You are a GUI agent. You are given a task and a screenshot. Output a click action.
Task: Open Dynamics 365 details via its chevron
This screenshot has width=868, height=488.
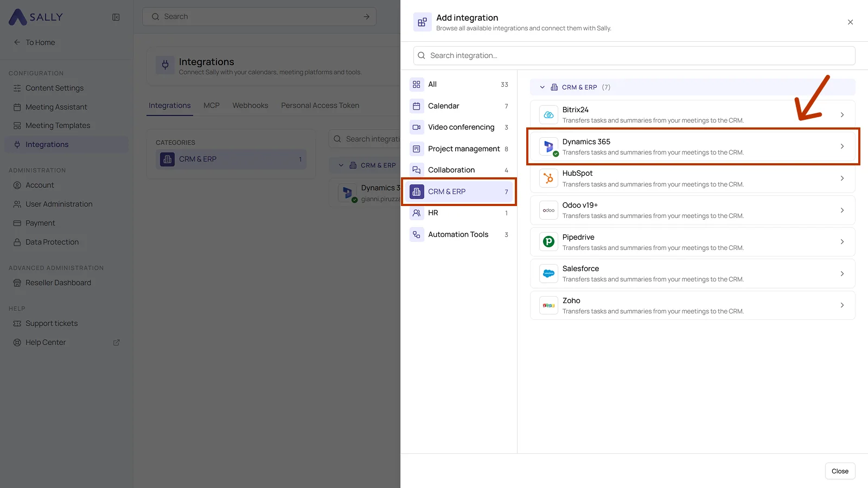point(842,146)
